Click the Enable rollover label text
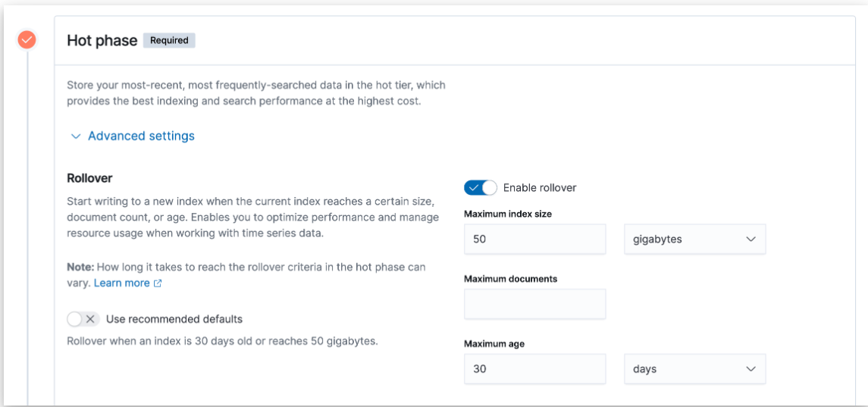 (540, 188)
